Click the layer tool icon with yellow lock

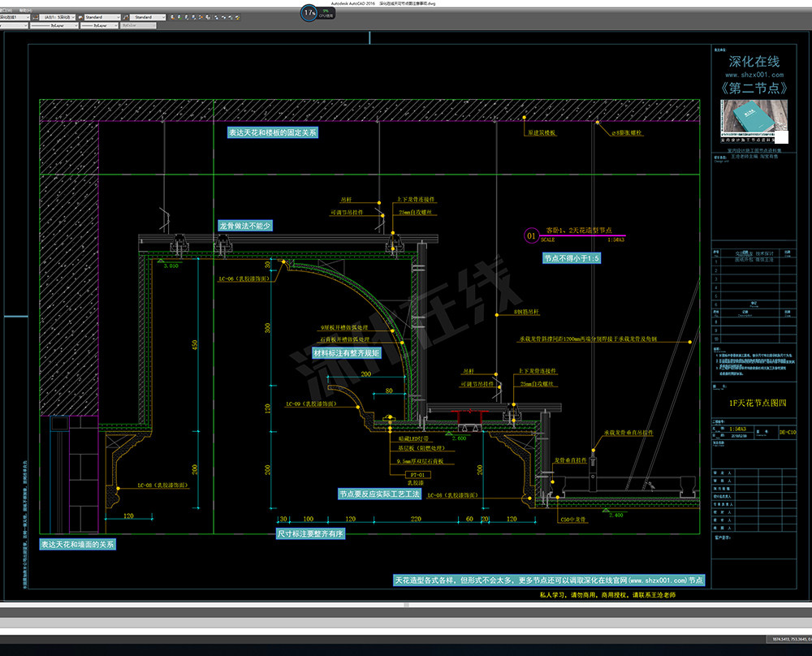point(237,17)
